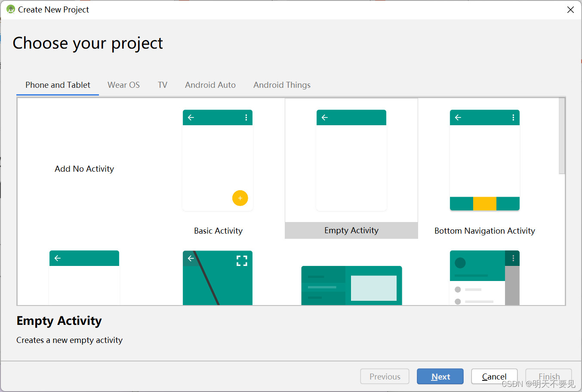Image resolution: width=582 pixels, height=392 pixels.
Task: Click the Empty Activity label under the preview
Action: (351, 230)
